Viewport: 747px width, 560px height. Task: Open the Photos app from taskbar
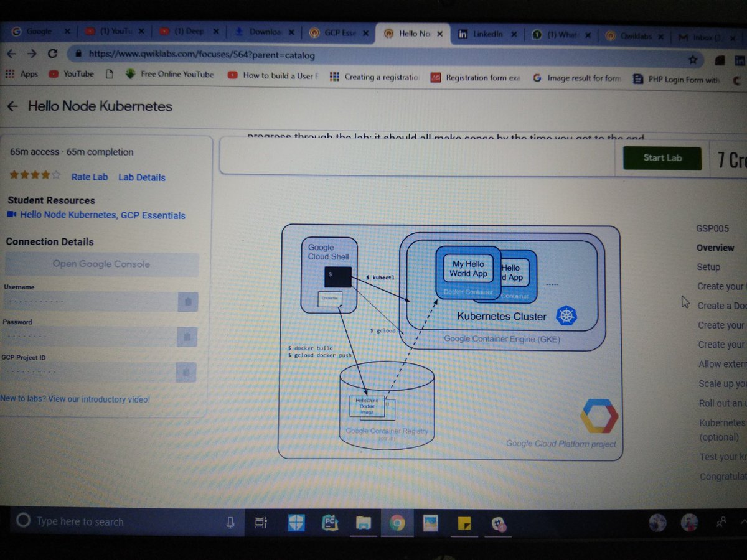click(431, 523)
